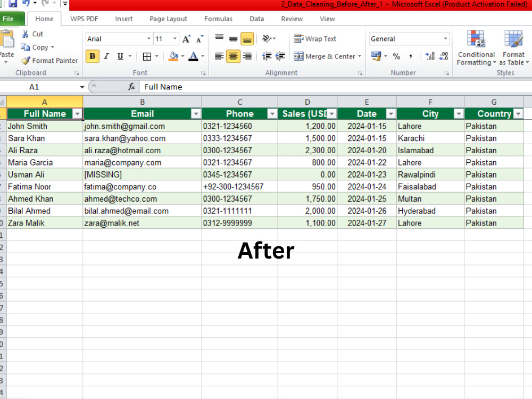The image size is (532, 399).
Task: Align text right
Action: pyautogui.click(x=247, y=56)
